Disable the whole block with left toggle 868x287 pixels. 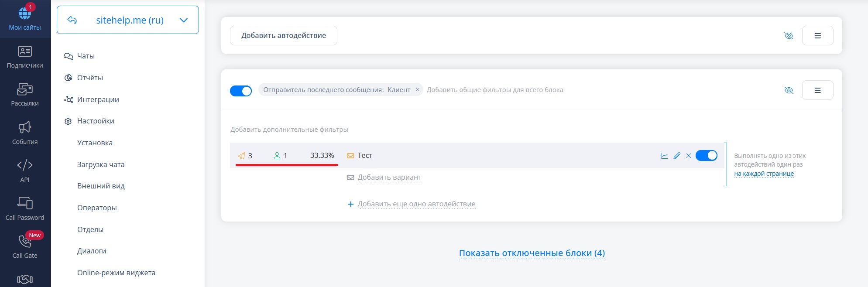pos(241,91)
